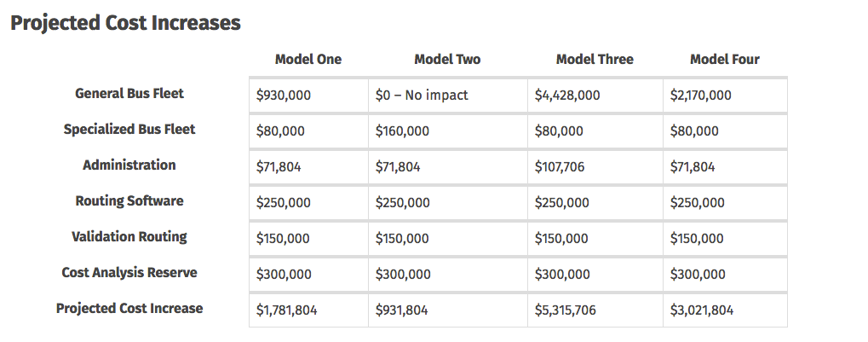Select the Projected Cost Increase row label
This screenshot has width=868, height=342.
point(129,309)
